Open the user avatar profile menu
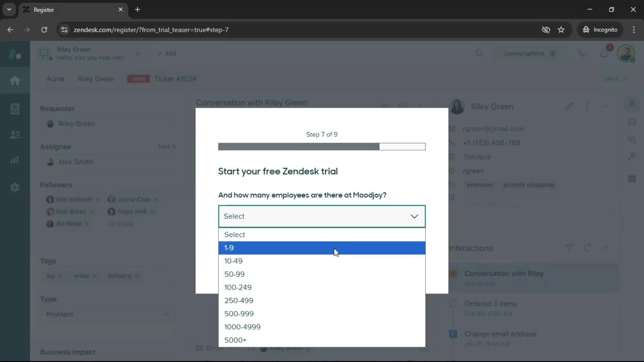The width and height of the screenshot is (644, 362). coord(626,53)
